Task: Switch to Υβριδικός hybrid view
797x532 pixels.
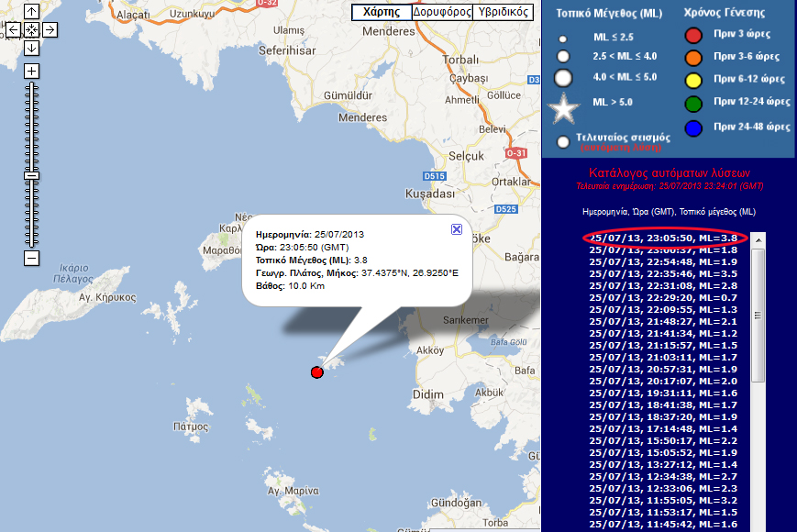Action: click(x=504, y=12)
